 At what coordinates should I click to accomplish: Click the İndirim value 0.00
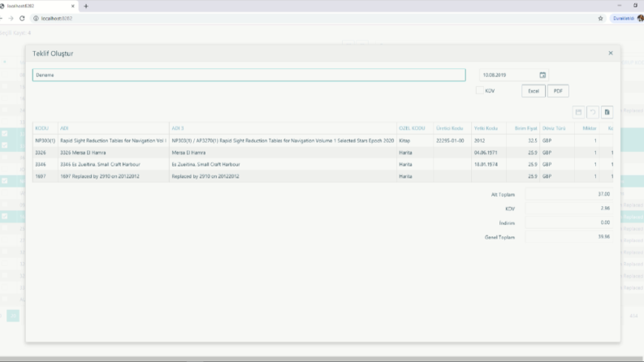point(568,222)
